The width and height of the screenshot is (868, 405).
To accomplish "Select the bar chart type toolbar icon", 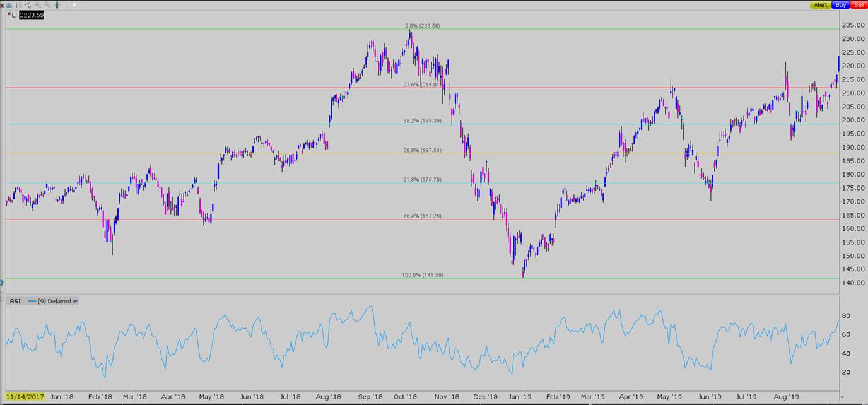I will point(19,5).
